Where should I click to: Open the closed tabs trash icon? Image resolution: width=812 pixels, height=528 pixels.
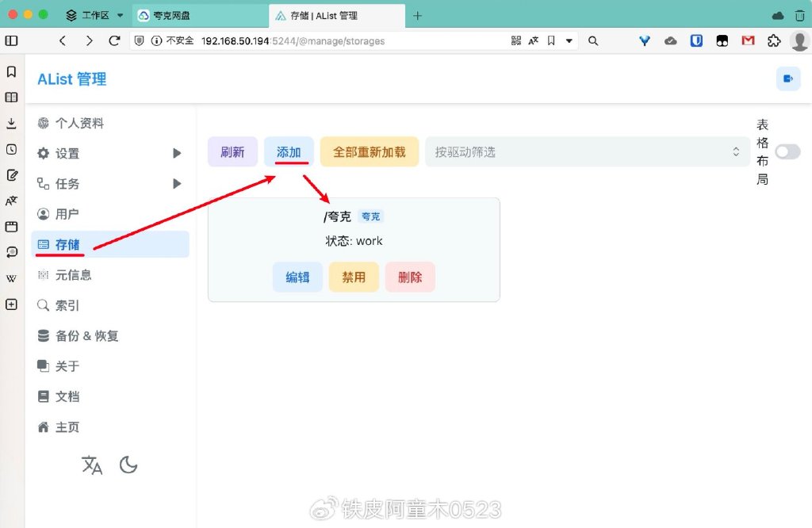800,16
